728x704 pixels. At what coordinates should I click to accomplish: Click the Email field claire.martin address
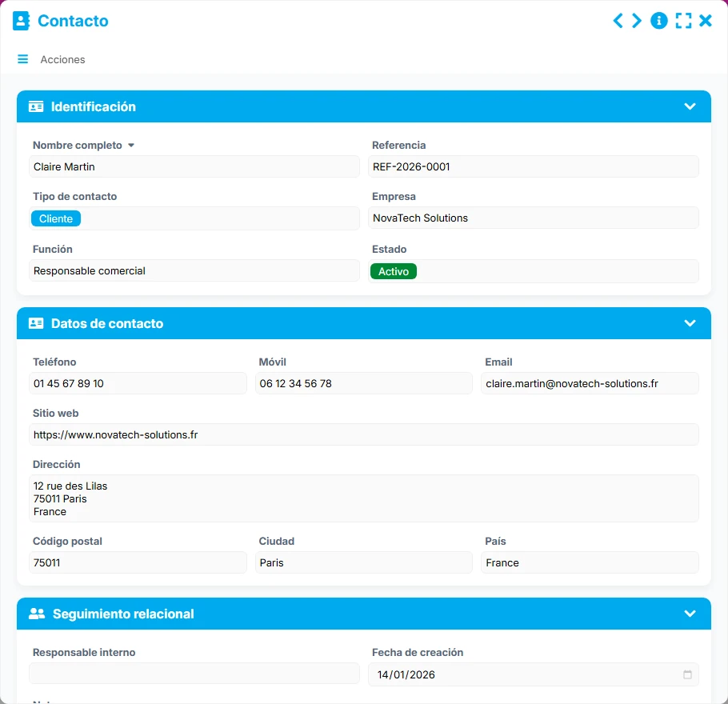point(590,383)
